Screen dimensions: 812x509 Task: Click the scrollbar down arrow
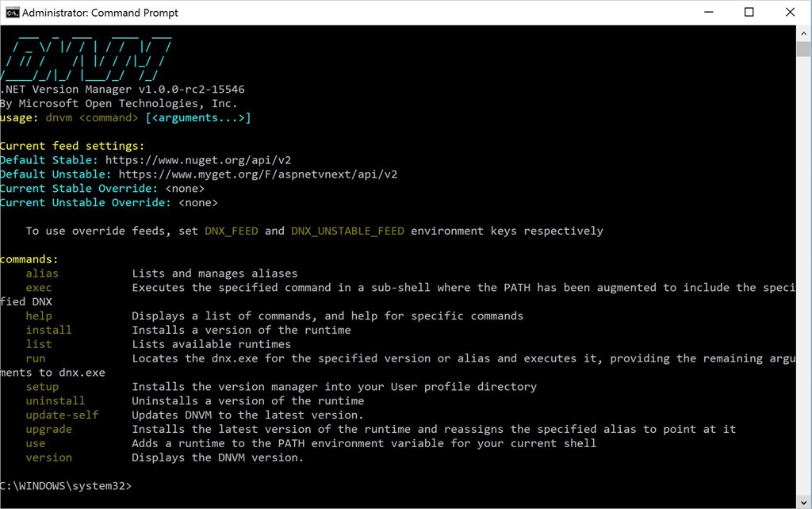tap(804, 501)
